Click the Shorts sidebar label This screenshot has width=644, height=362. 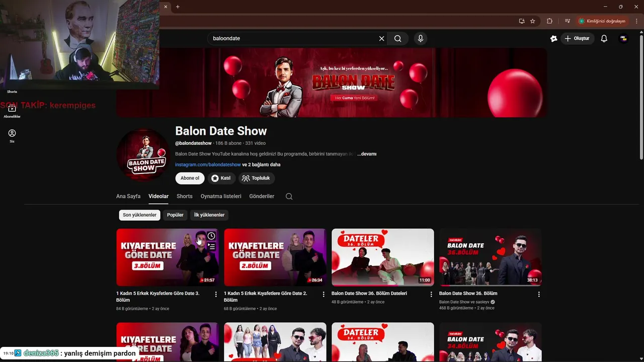[x=12, y=92]
